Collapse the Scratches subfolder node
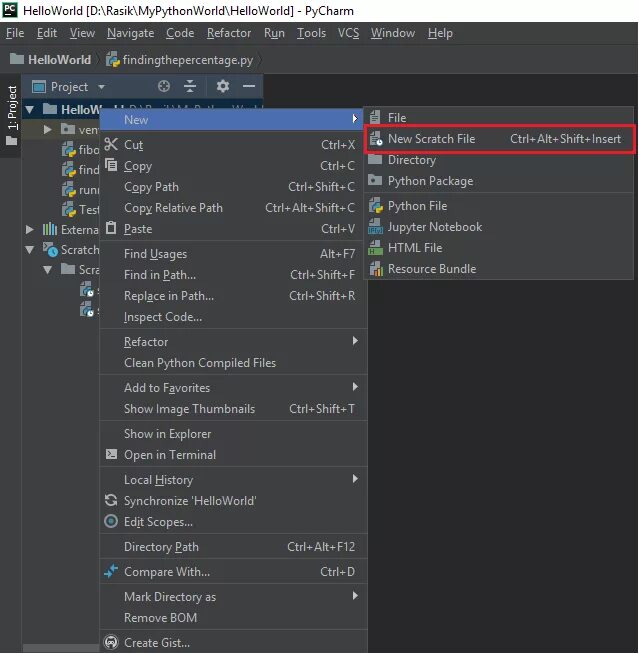 48,270
